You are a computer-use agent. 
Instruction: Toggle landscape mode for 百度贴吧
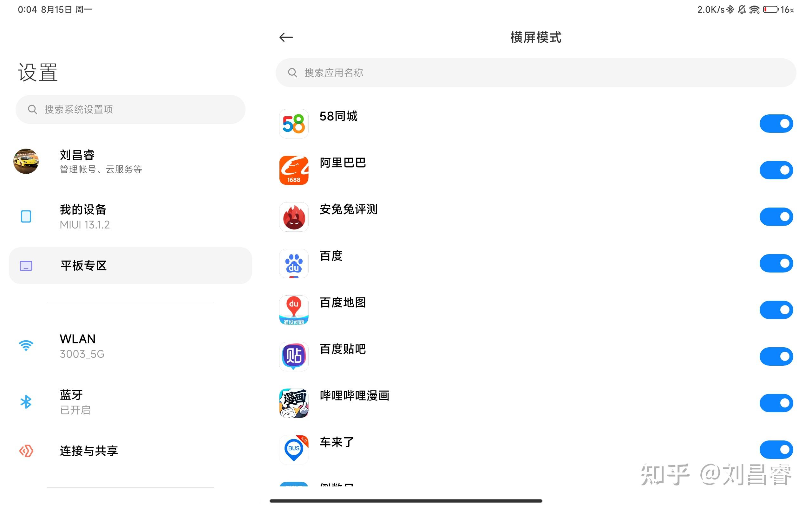(776, 356)
